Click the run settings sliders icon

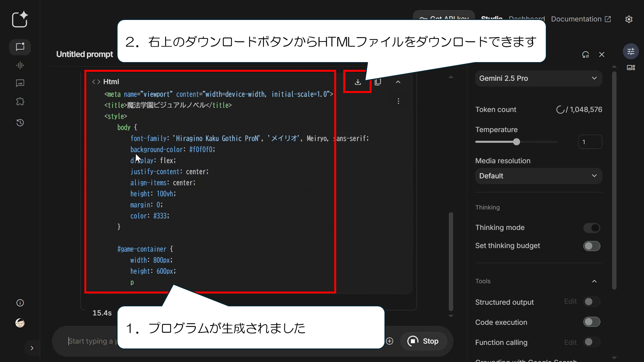coord(630,51)
